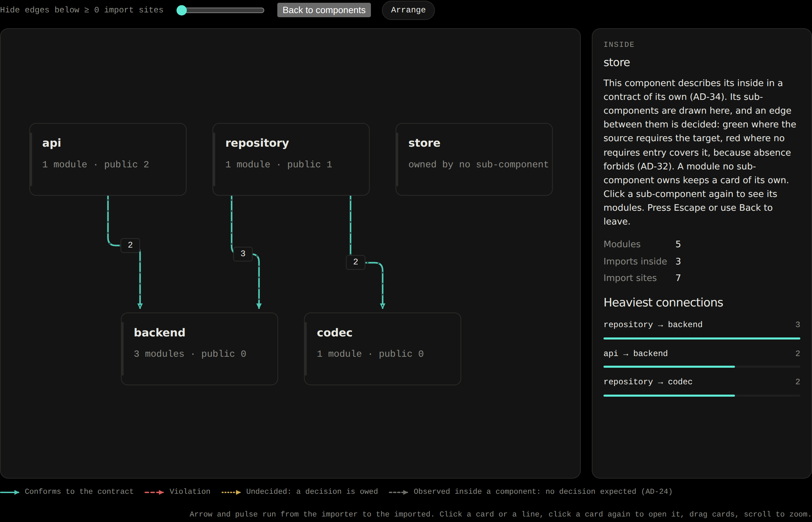Click the grey dashed Observed legend arrow
812x522 pixels.
(398, 492)
